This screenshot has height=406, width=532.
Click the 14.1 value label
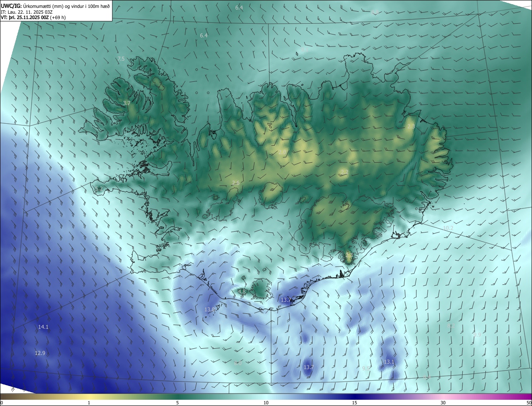click(43, 327)
